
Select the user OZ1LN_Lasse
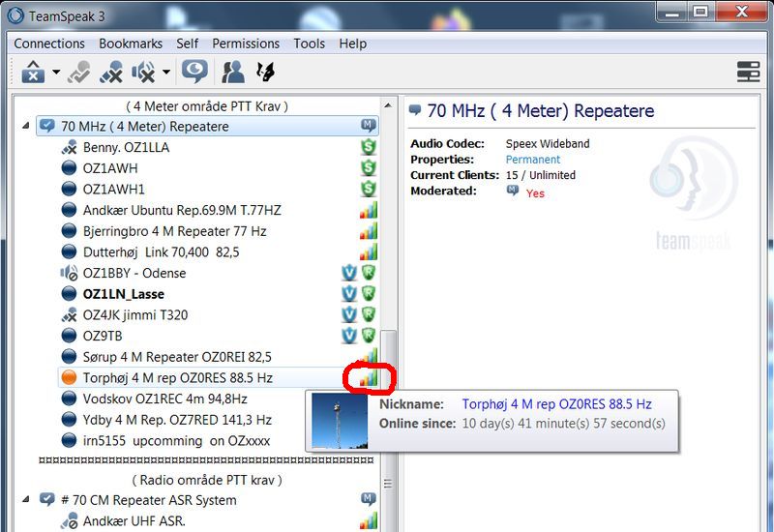click(124, 294)
